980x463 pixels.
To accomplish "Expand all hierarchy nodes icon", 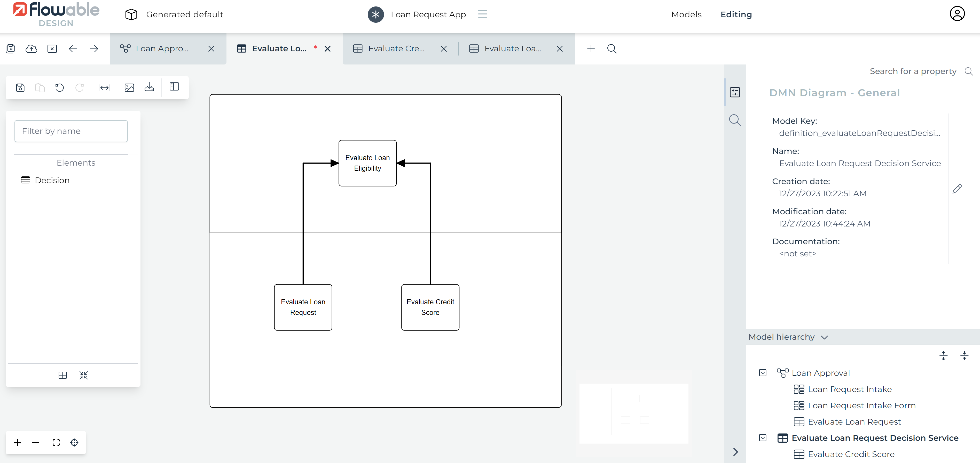I will click(944, 356).
